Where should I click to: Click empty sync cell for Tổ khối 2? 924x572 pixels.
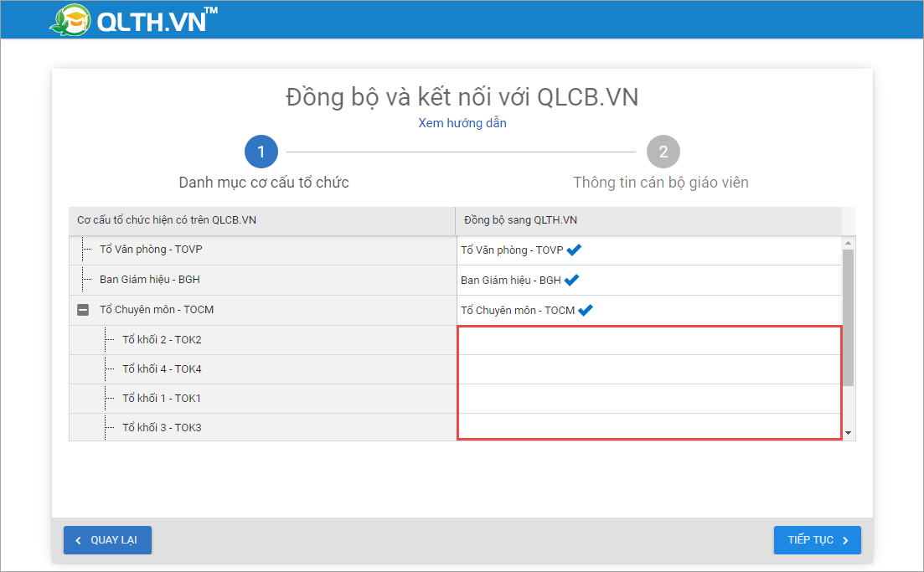coord(649,341)
